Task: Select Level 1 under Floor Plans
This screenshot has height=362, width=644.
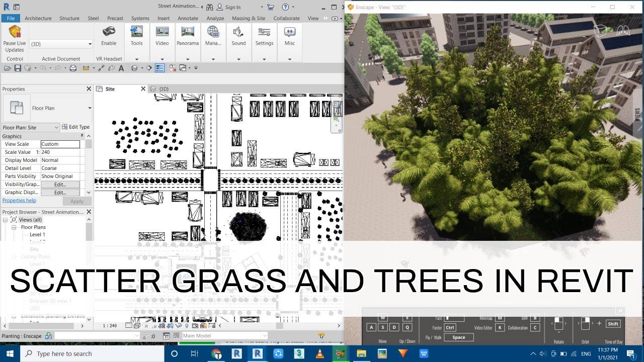Action: [x=37, y=234]
